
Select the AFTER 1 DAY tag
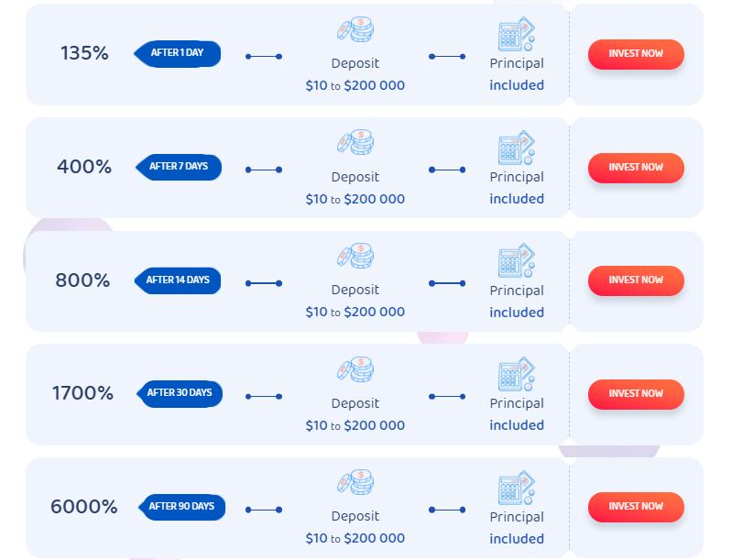(x=178, y=54)
